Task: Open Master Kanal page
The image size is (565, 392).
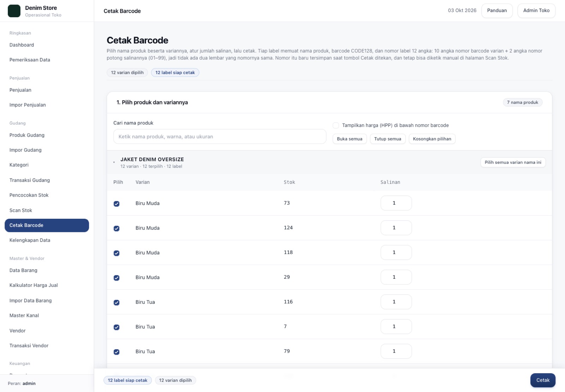Action: 47,315
